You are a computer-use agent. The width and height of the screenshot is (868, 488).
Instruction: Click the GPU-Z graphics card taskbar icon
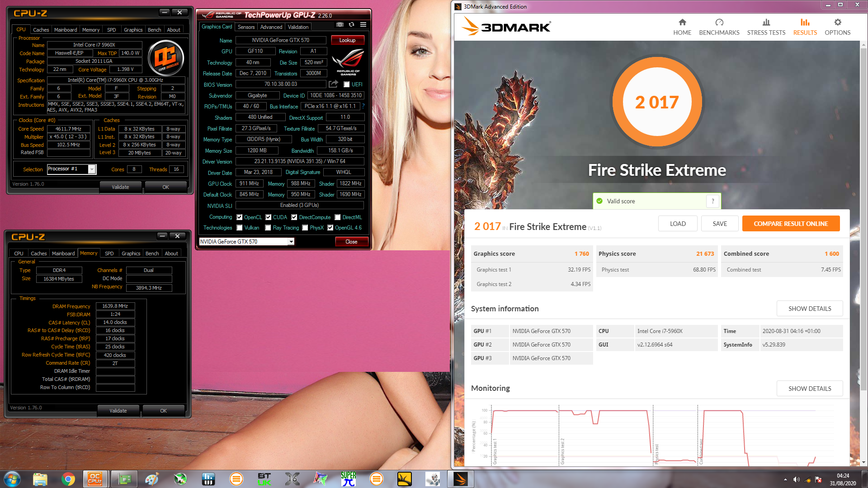pyautogui.click(x=124, y=479)
